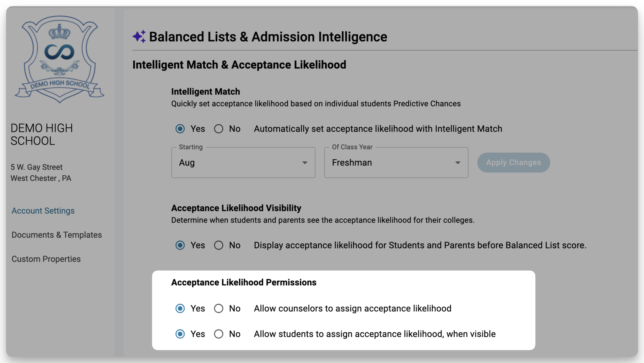
Task: Click the arrow on the Aug dropdown
Action: coord(305,163)
